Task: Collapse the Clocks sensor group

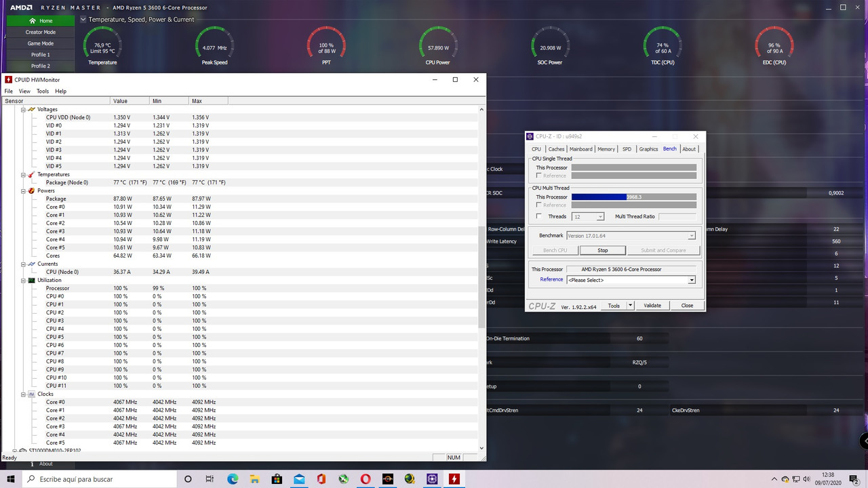Action: (x=24, y=394)
